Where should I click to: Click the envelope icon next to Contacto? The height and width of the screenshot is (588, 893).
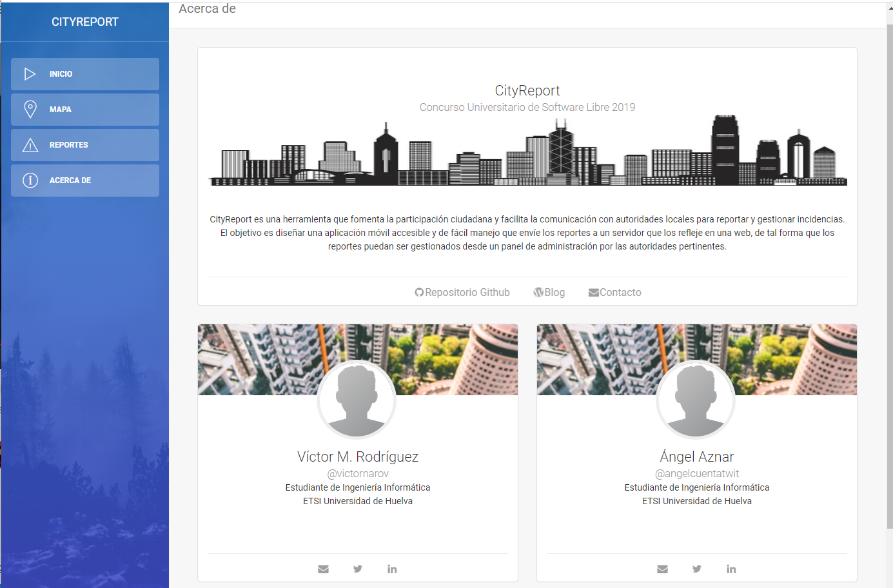click(x=593, y=291)
